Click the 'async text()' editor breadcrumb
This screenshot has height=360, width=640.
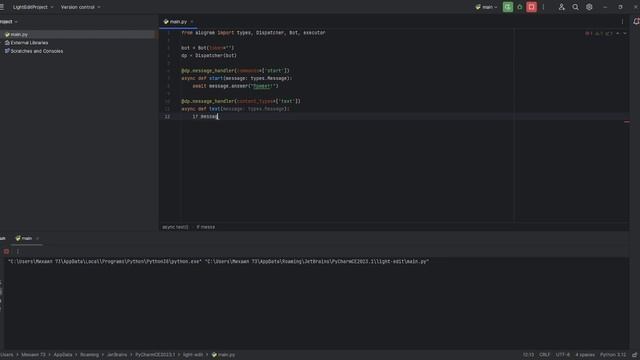(176, 227)
